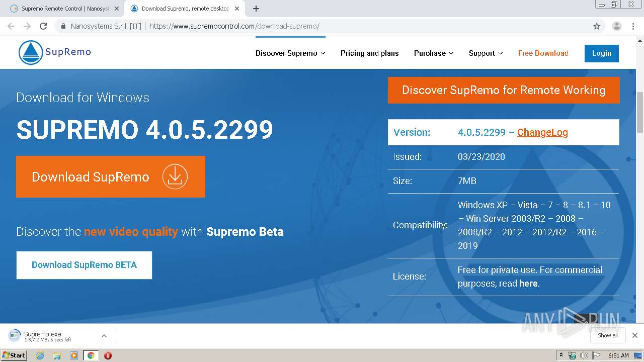The height and width of the screenshot is (362, 644).
Task: Select the Download Supremo tab
Action: 185,9
